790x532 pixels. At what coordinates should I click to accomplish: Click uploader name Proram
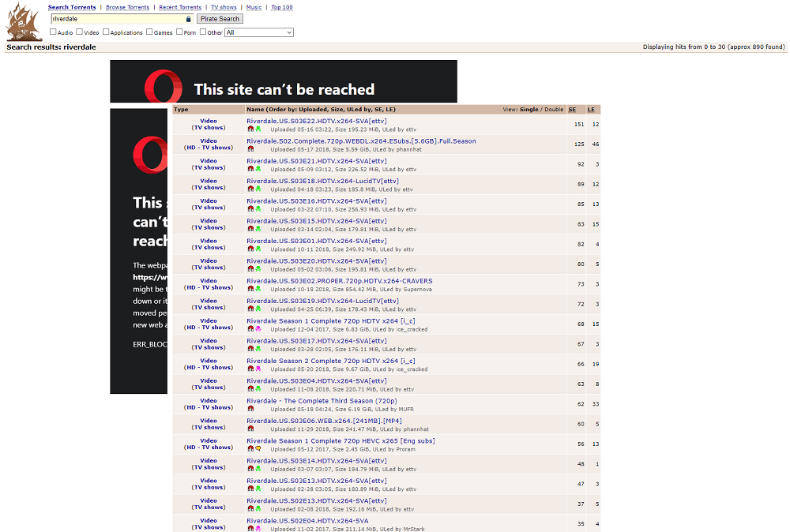pos(405,449)
